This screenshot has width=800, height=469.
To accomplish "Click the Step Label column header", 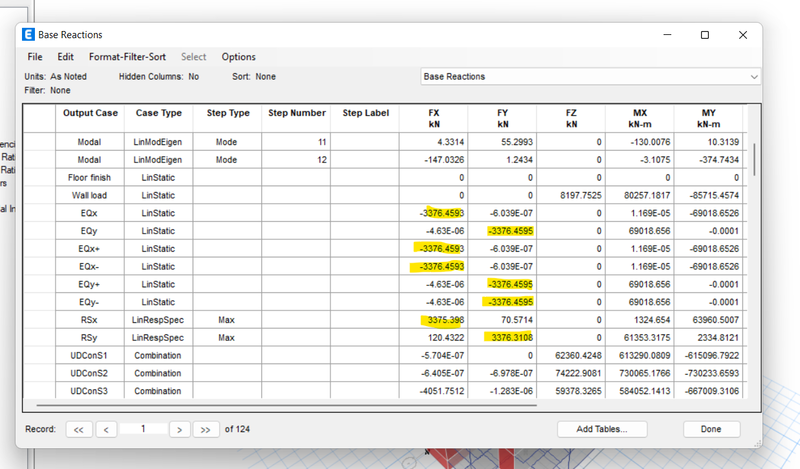I will click(x=365, y=118).
